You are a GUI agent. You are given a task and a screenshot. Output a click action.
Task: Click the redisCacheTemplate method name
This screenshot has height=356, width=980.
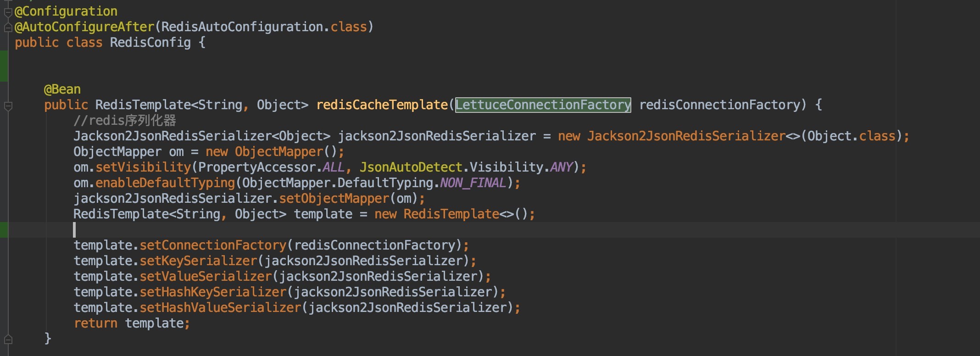382,105
